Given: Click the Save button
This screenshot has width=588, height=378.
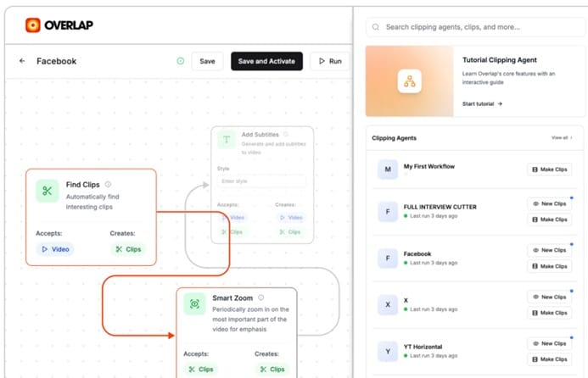Looking at the screenshot, I should click(207, 61).
